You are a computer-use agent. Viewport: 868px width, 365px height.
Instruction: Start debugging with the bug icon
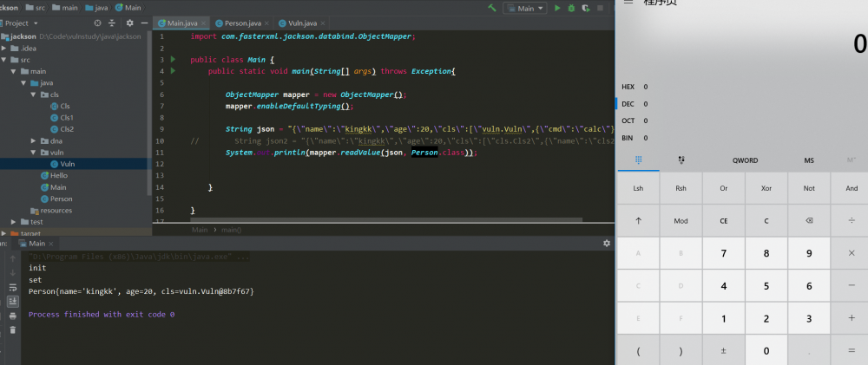(x=571, y=9)
